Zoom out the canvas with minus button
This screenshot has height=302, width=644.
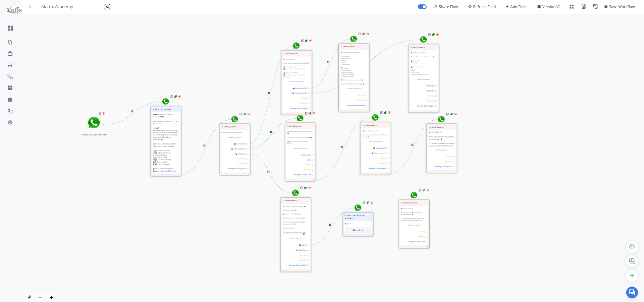(x=40, y=297)
